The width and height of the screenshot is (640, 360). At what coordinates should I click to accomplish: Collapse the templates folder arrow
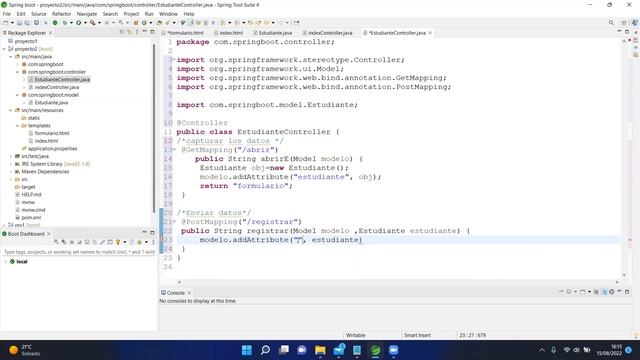point(18,126)
